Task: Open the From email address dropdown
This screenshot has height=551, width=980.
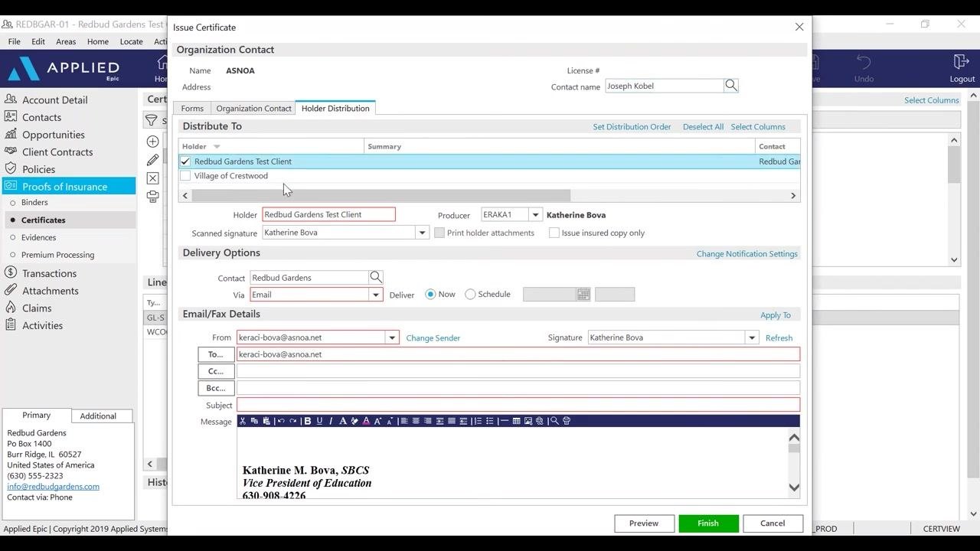Action: 392,337
